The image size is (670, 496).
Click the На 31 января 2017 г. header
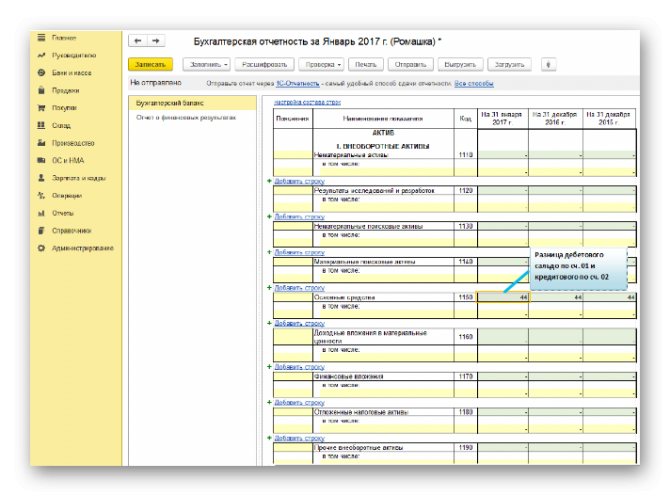click(x=502, y=118)
